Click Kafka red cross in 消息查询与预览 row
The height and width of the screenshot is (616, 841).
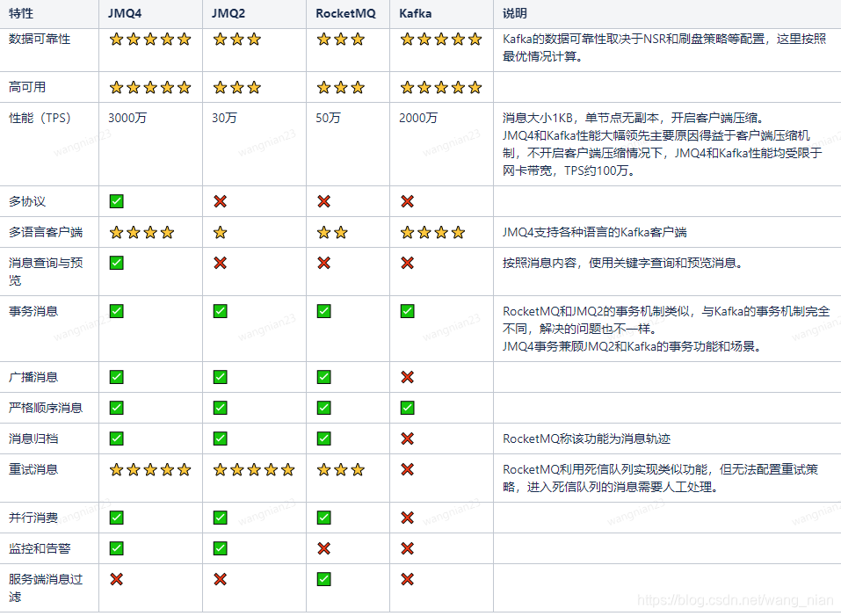(x=407, y=263)
